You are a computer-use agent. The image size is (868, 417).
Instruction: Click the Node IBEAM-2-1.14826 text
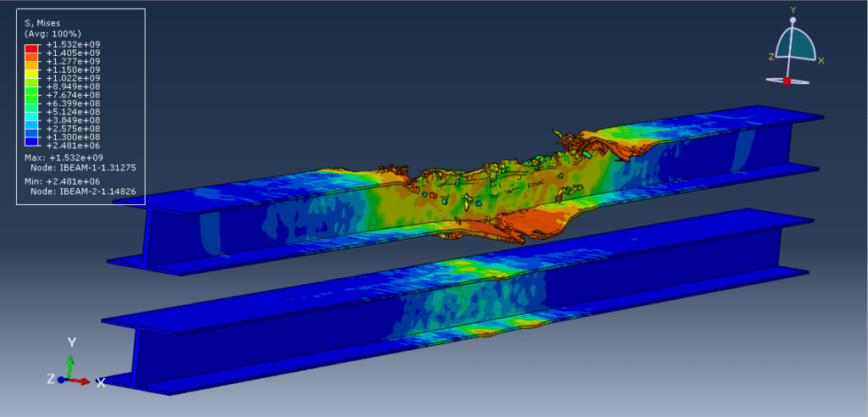(82, 192)
